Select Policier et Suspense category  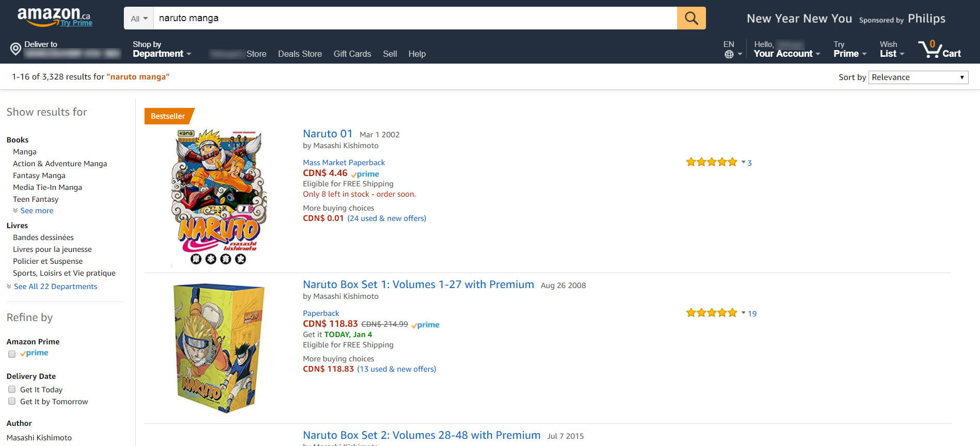tap(47, 261)
